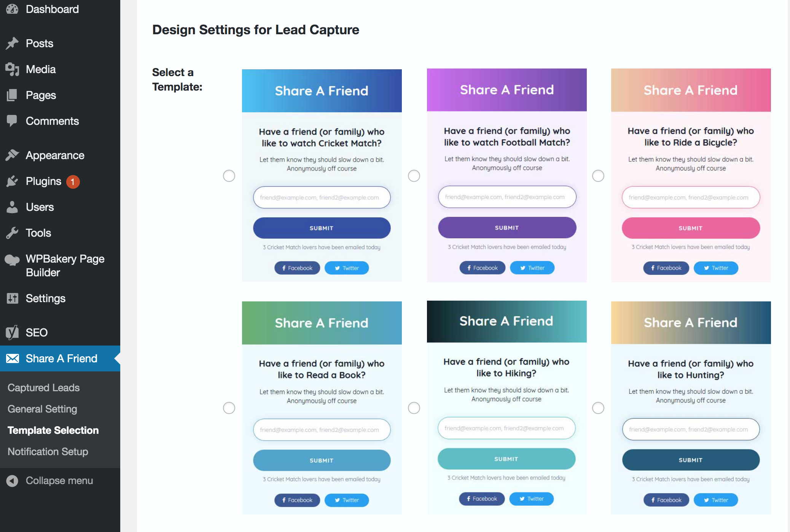The width and height of the screenshot is (790, 532).
Task: Select the Football Match purple template radio
Action: (414, 176)
